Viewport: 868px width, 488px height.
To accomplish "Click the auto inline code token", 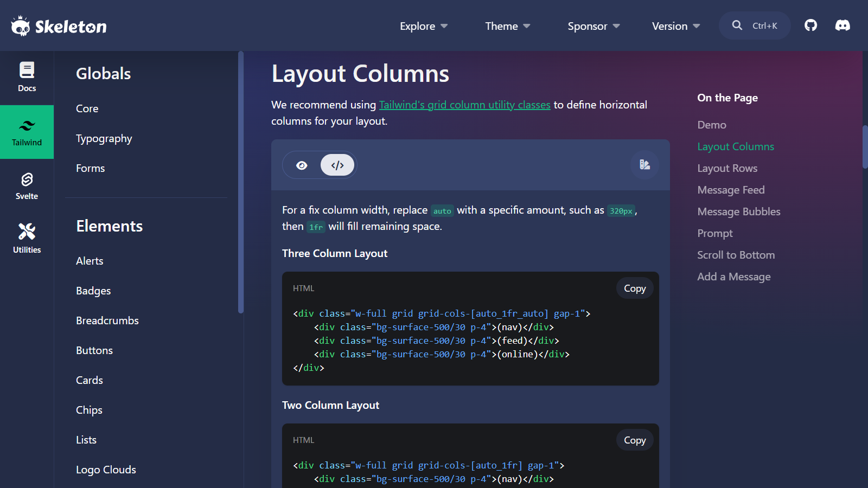I will pos(442,211).
